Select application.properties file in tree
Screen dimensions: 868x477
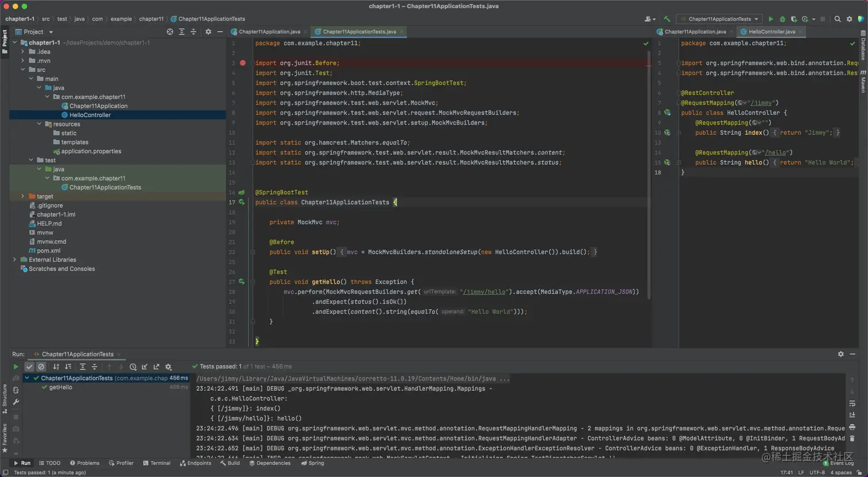point(91,152)
